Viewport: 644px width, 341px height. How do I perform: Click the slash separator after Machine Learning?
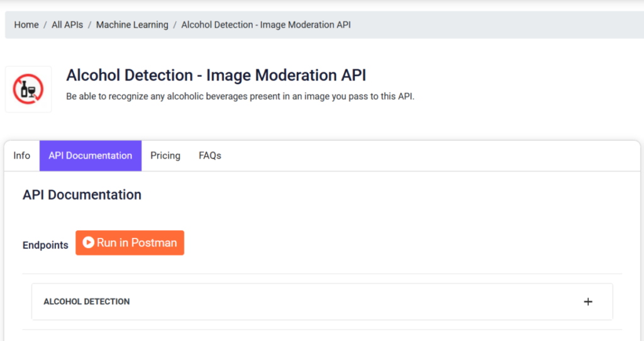[x=175, y=25]
